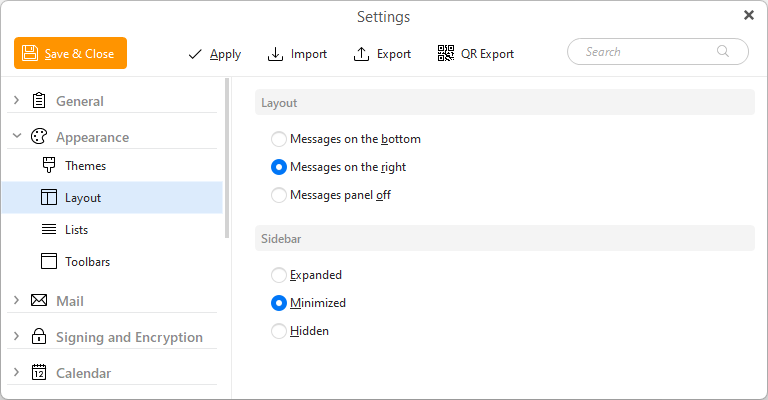Viewport: 768px width, 400px height.
Task: Click the Toolbars window icon
Action: coord(48,261)
